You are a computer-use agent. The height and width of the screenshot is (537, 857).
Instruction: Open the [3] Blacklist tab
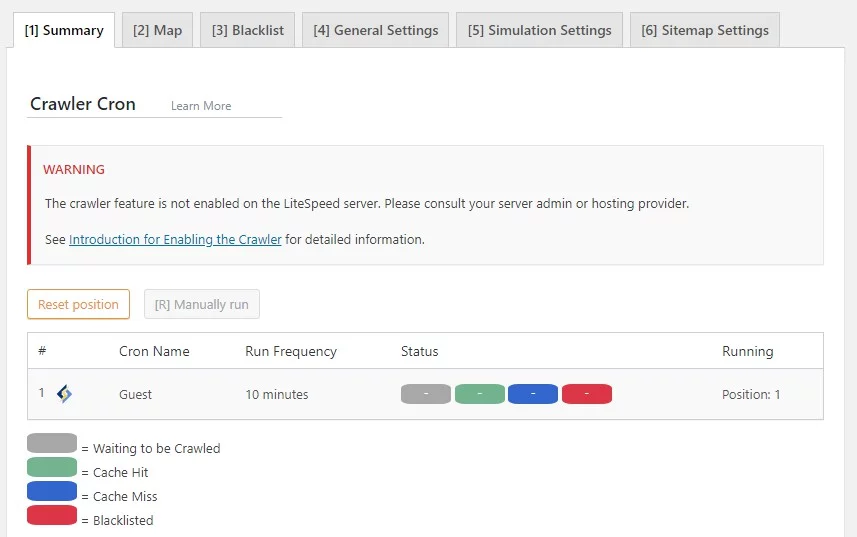pyautogui.click(x=248, y=30)
